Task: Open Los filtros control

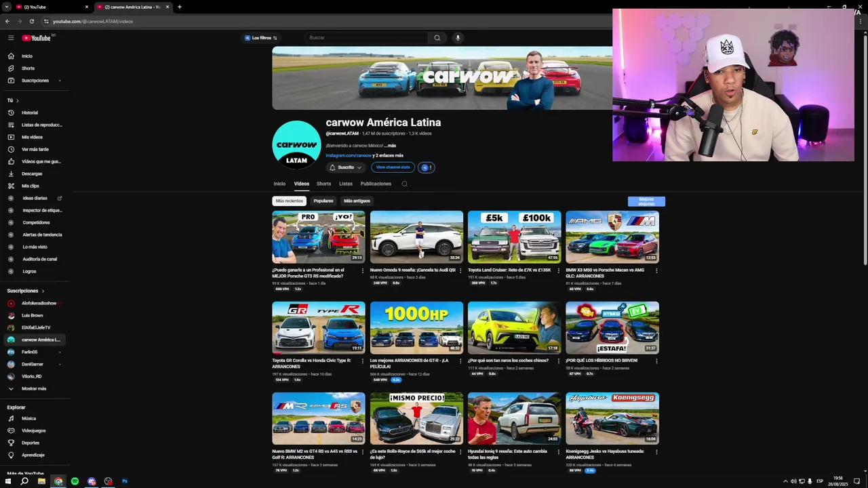Action: [x=261, y=38]
